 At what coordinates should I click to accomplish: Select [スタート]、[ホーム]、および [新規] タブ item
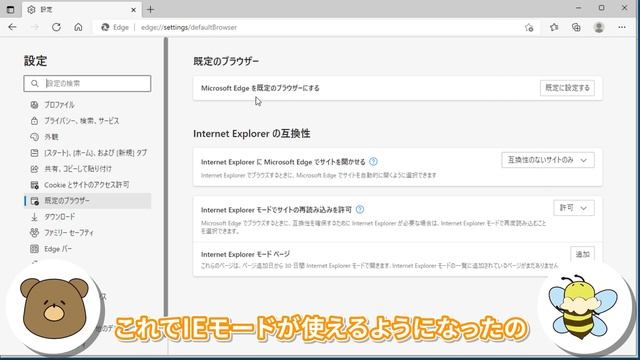pos(87,153)
